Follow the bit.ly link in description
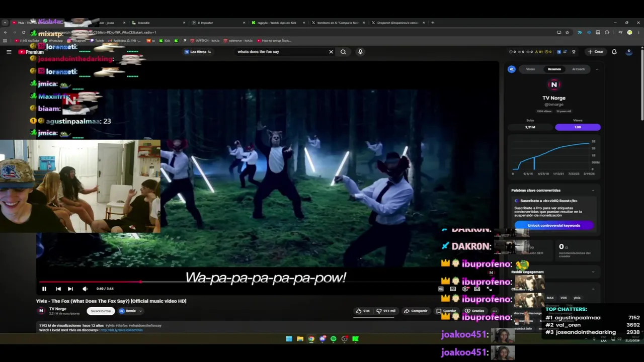Screen dimensions: 644x362 tap(121, 330)
